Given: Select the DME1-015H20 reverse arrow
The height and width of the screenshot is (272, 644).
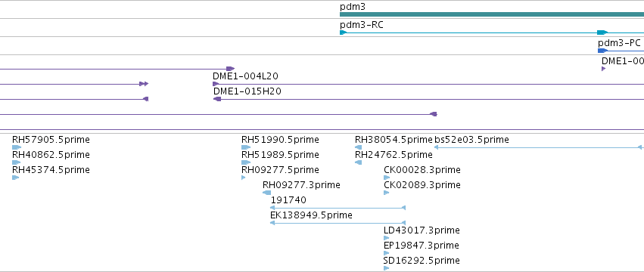Looking at the screenshot, I should 217,99.
